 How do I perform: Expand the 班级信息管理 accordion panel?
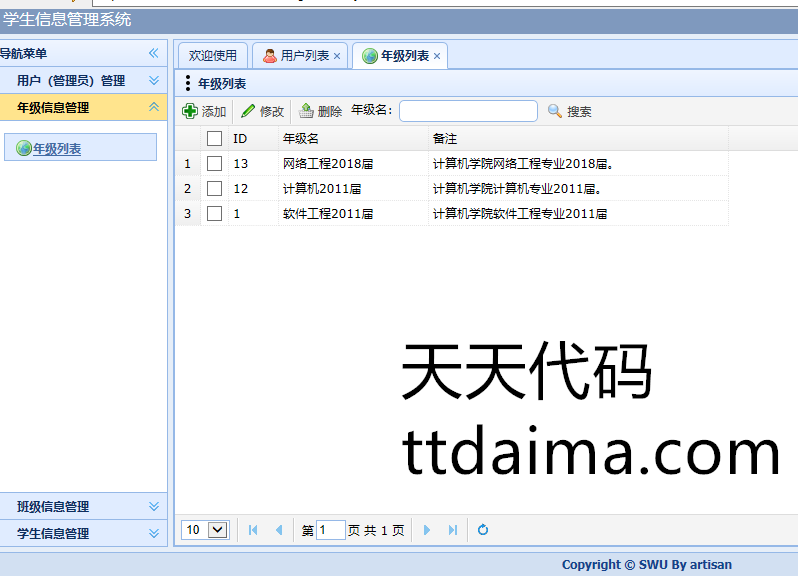[x=153, y=507]
